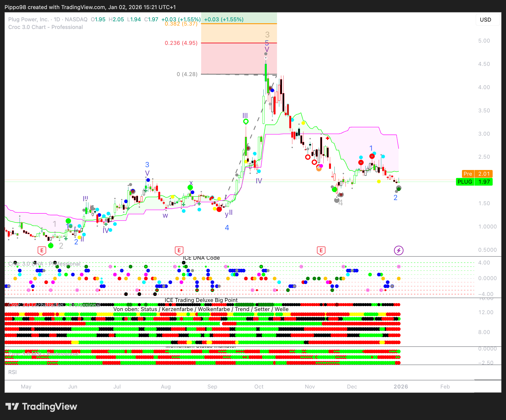Select the Croc 3.0 DNA - Professional legend
This screenshot has width=506, height=420.
[x=44, y=264]
